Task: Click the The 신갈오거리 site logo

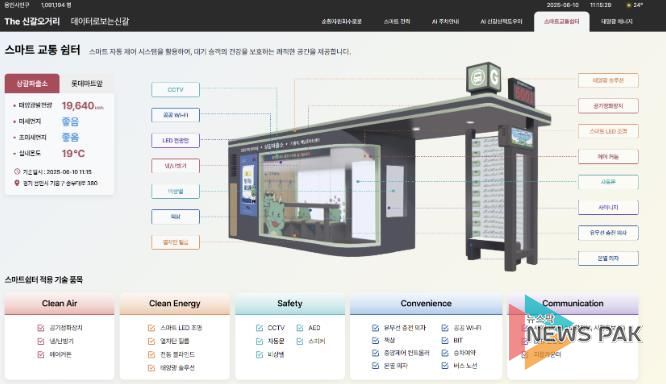Action: click(32, 21)
